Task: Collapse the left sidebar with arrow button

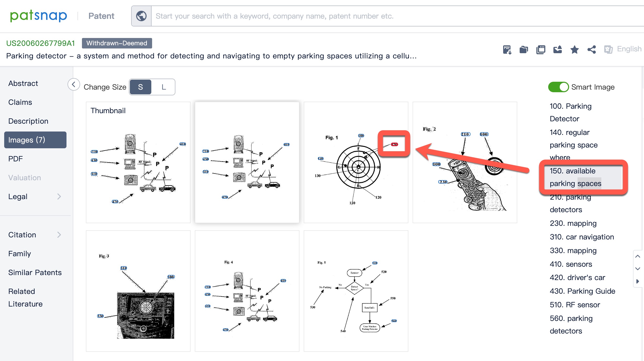Action: pos(74,85)
